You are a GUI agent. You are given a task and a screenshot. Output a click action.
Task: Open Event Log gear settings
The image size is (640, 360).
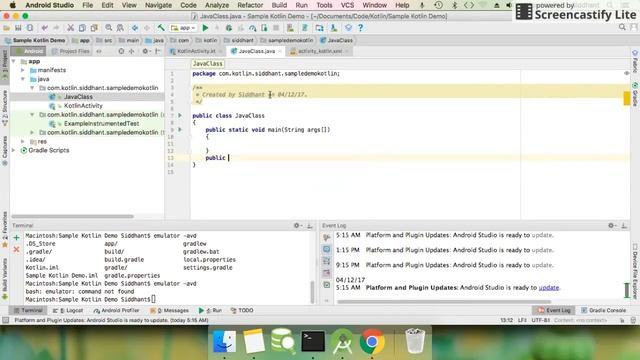(611, 225)
